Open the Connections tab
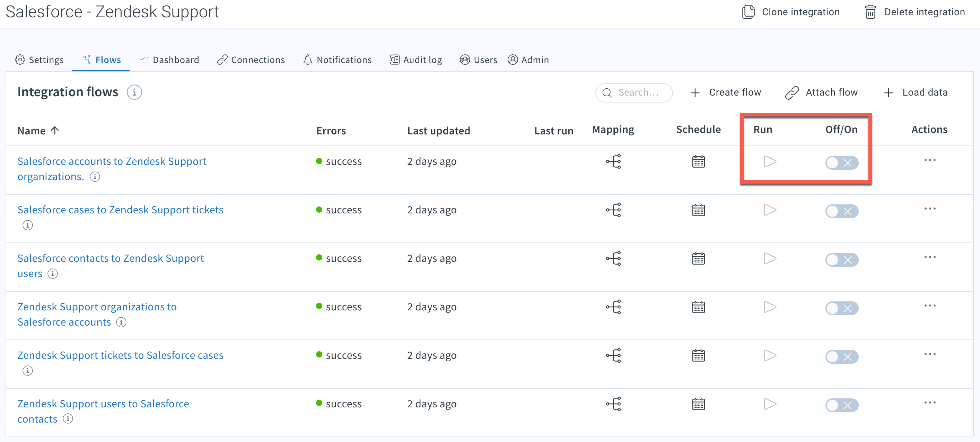 click(x=251, y=60)
